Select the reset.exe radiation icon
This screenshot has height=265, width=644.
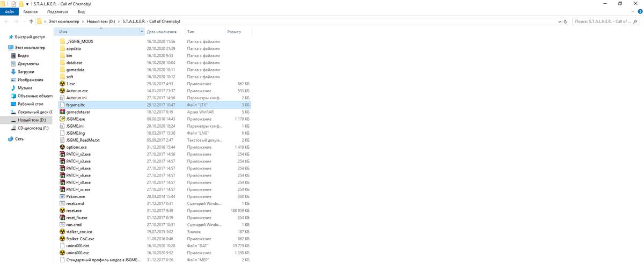click(62, 210)
